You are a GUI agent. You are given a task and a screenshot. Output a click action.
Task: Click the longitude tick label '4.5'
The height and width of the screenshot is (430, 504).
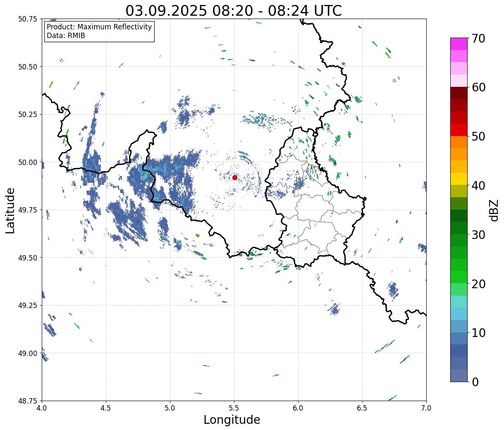[x=106, y=408]
